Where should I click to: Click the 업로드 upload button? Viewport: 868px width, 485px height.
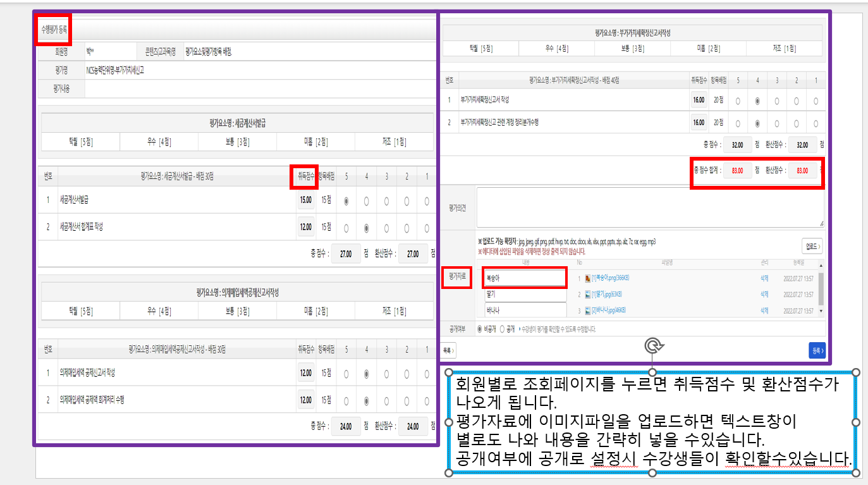(x=812, y=246)
